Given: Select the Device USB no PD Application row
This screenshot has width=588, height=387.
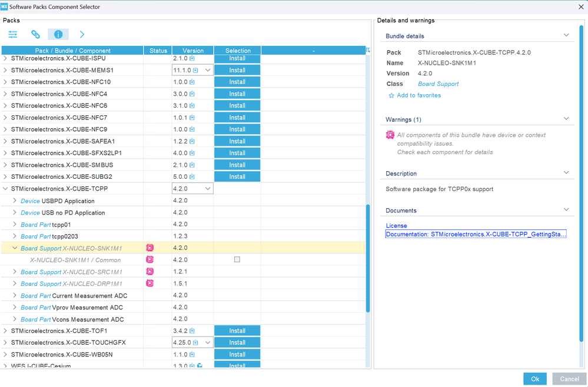Looking at the screenshot, I should [x=184, y=212].
